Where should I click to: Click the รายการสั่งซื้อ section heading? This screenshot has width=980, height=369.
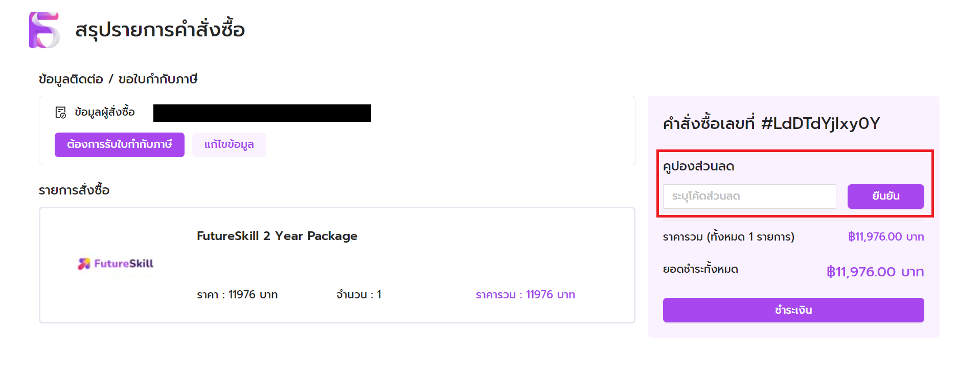pyautogui.click(x=74, y=190)
